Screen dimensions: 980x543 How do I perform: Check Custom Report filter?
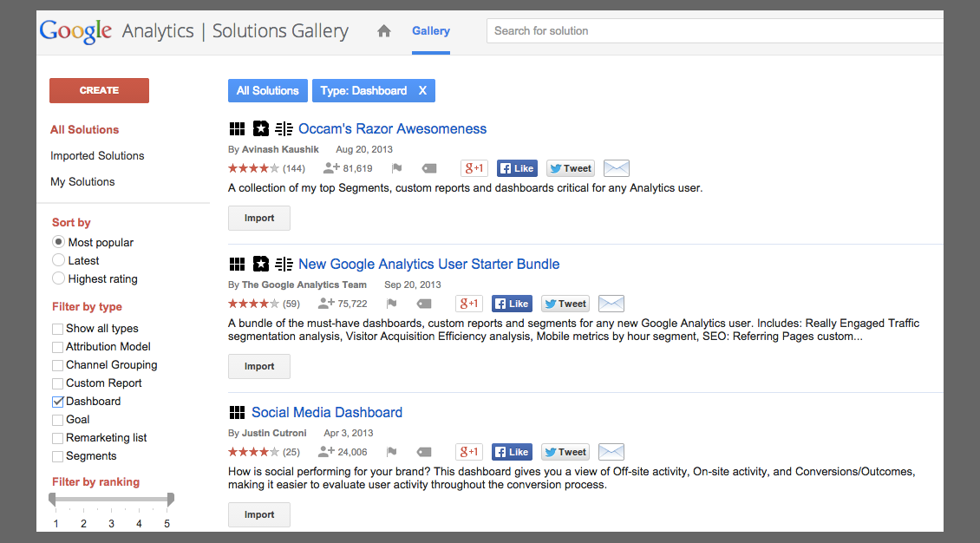click(57, 383)
